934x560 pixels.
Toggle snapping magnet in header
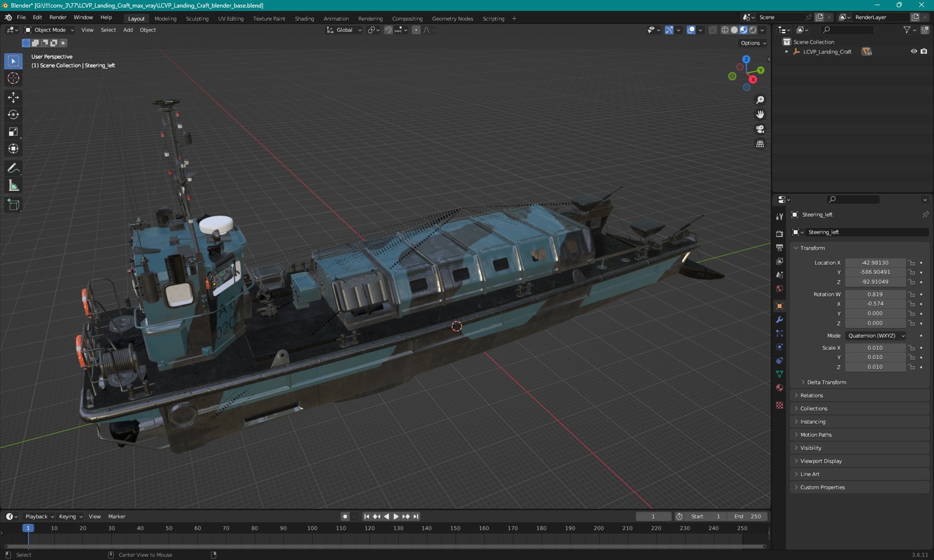coord(388,30)
